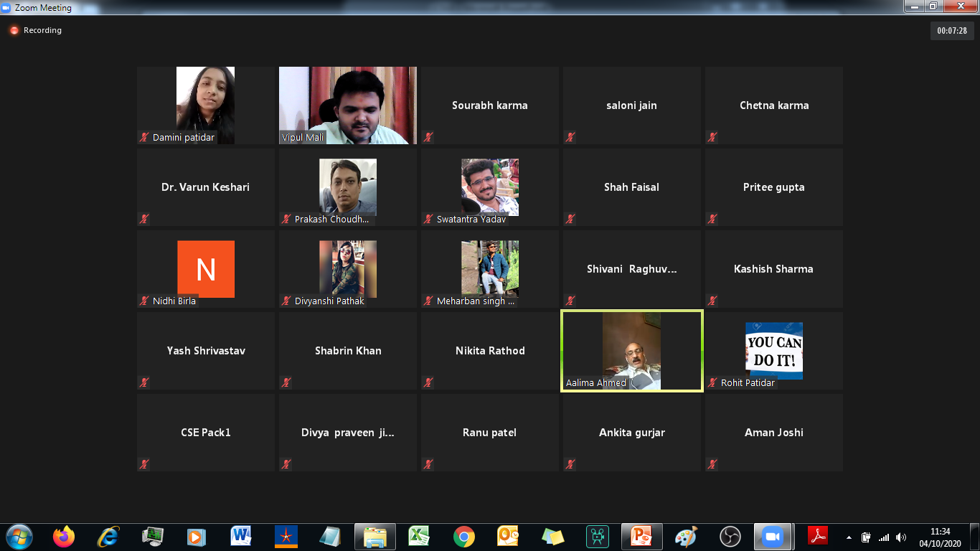Open OBS Studio from the taskbar

coord(730,537)
